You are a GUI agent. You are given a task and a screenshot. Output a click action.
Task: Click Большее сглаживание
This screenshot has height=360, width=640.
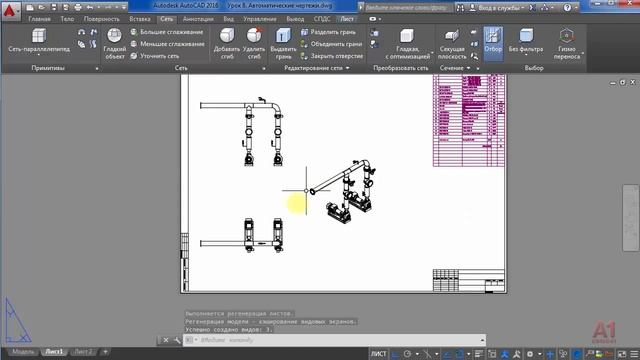click(167, 32)
